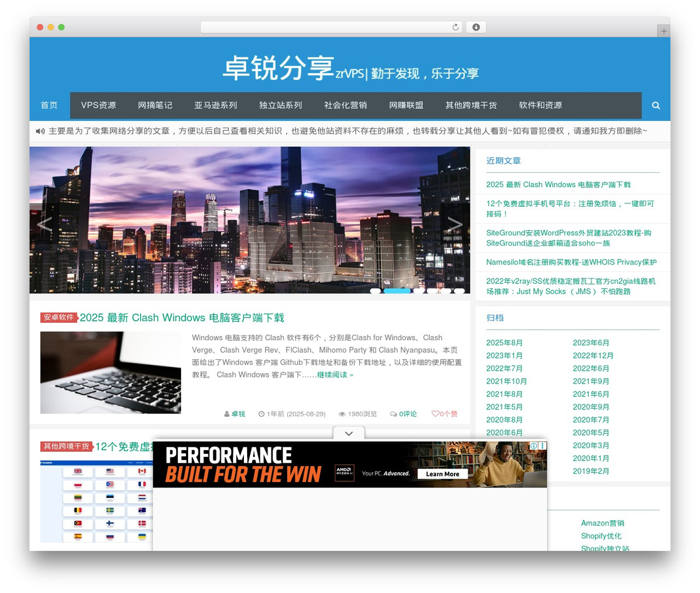Open archive 2023年6月

(591, 343)
